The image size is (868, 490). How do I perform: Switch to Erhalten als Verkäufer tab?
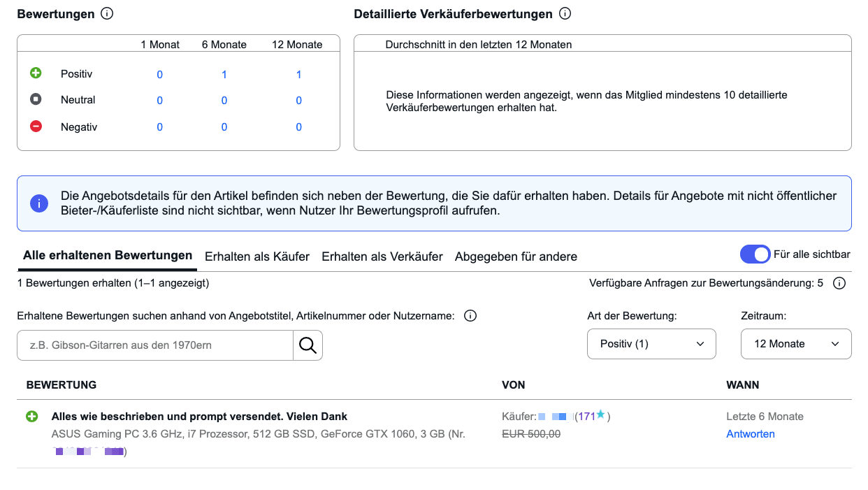tap(382, 257)
